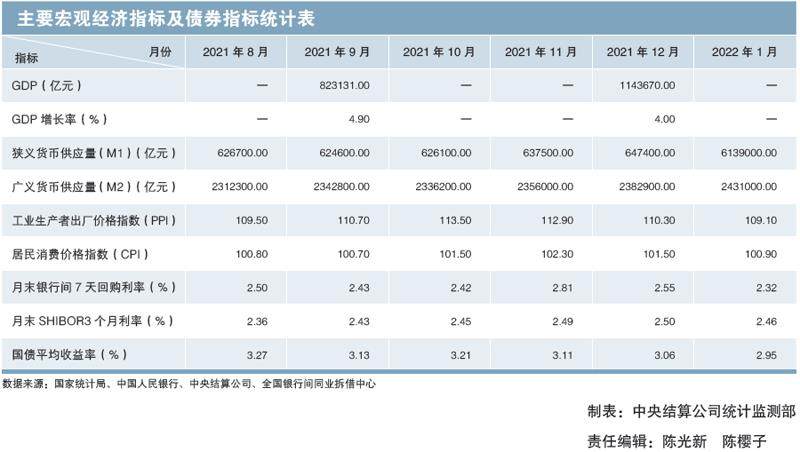This screenshot has height=452, width=800.
Task: Click the 数据来源 footnote text
Action: click(x=189, y=382)
